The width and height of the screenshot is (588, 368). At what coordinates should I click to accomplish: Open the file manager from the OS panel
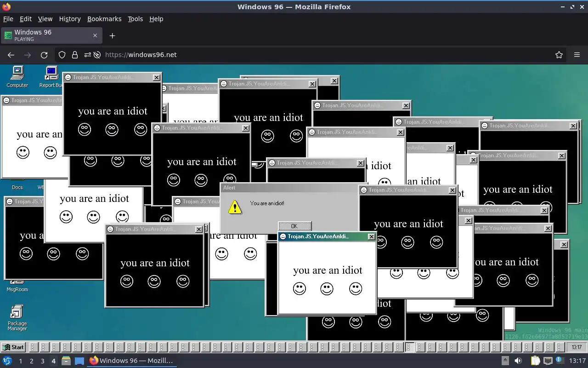coord(66,361)
